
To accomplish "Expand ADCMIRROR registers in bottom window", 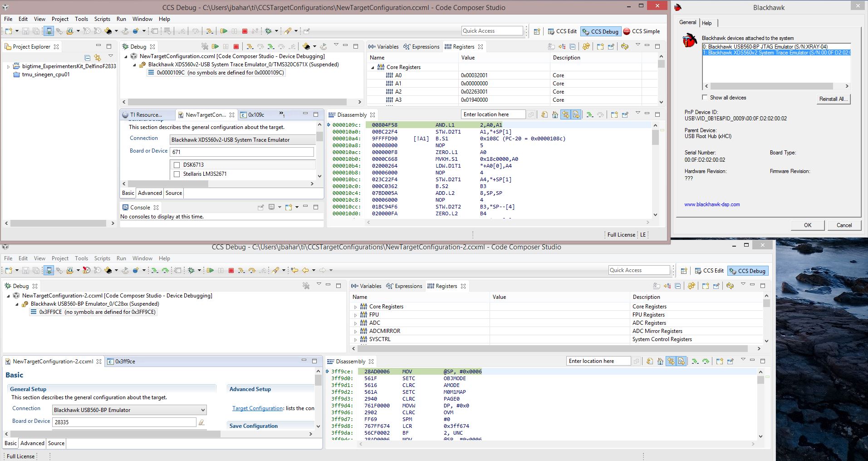I will (356, 331).
